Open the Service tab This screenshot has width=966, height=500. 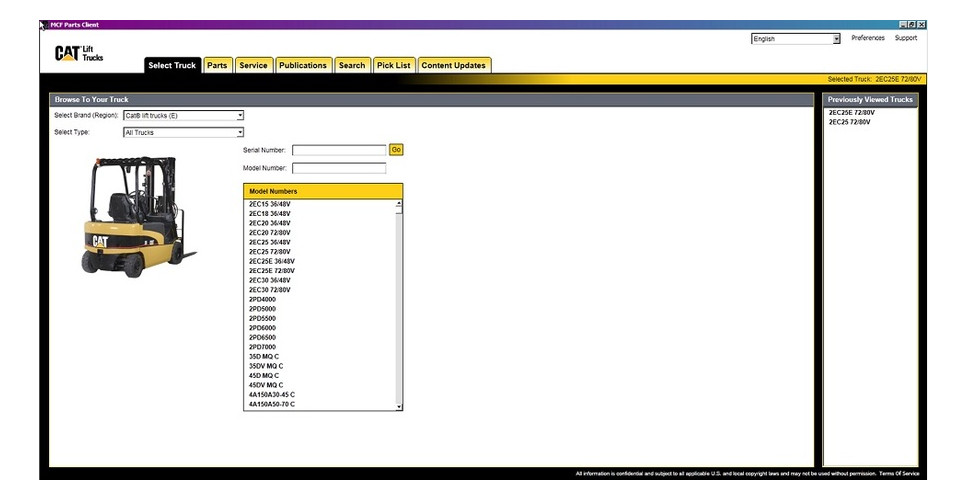[253, 65]
